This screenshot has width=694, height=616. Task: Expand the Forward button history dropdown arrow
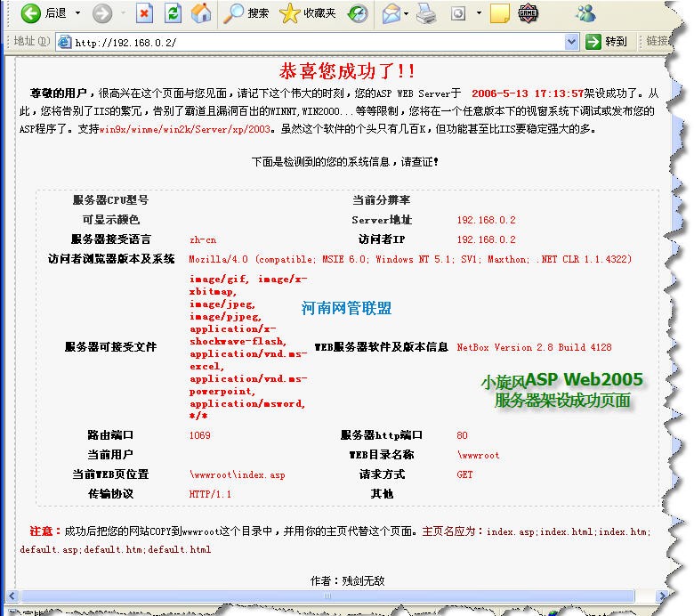point(123,13)
